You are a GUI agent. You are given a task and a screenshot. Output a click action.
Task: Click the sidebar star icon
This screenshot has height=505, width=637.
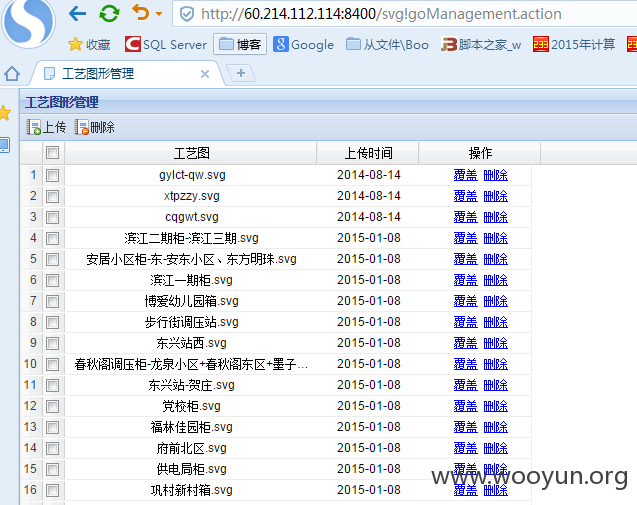coord(5,113)
